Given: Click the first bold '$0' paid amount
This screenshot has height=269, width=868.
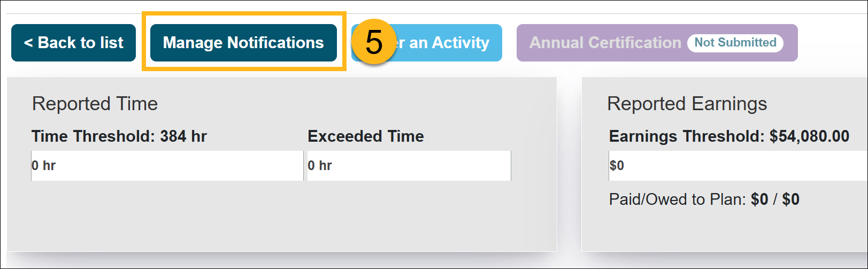Looking at the screenshot, I should (x=759, y=199).
